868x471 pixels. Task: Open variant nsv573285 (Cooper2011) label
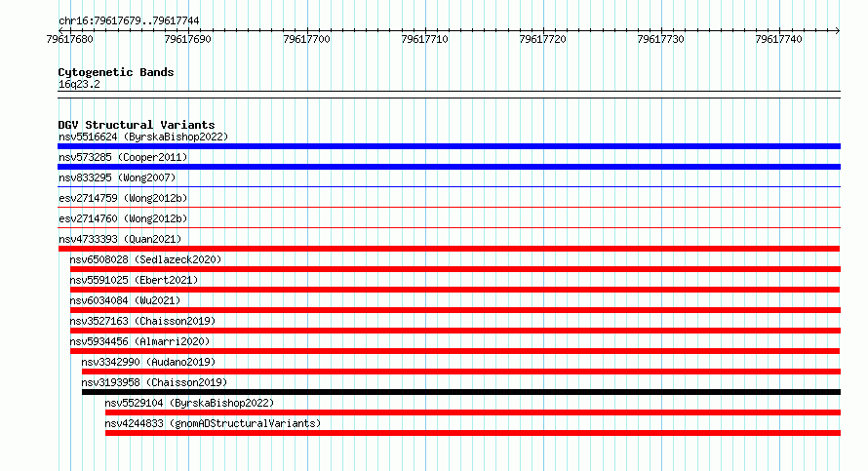pyautogui.click(x=123, y=157)
